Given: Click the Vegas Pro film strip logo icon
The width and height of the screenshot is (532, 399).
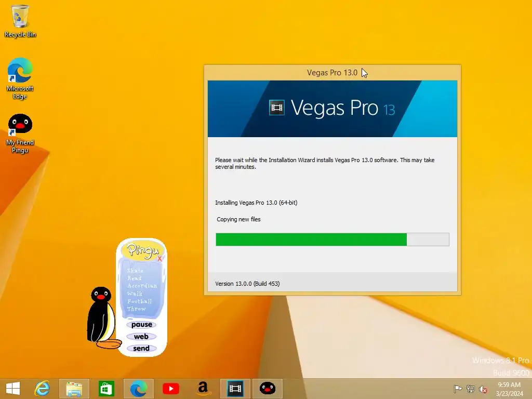Looking at the screenshot, I should [x=277, y=108].
